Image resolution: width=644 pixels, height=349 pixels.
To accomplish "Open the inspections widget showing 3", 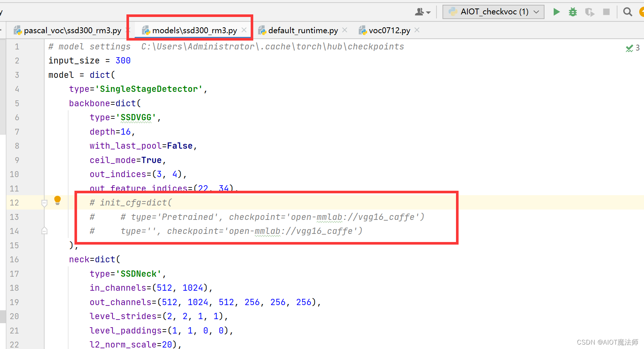I will coord(633,48).
